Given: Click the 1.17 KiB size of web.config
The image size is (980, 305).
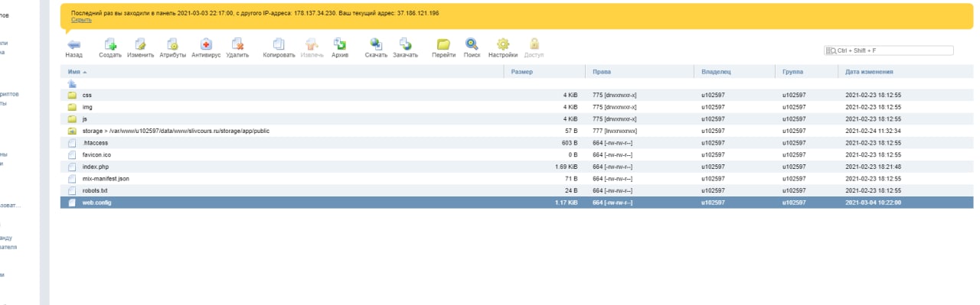Looking at the screenshot, I should [566, 203].
